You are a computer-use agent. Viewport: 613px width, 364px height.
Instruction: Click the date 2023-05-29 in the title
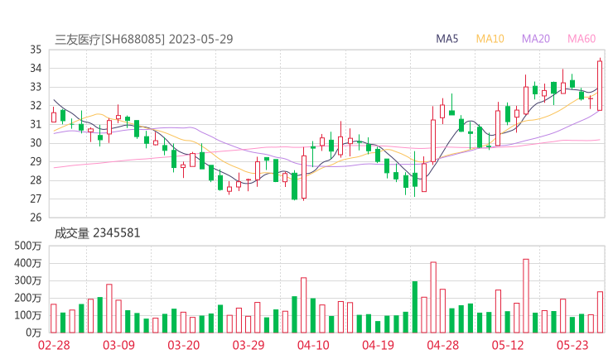[201, 39]
